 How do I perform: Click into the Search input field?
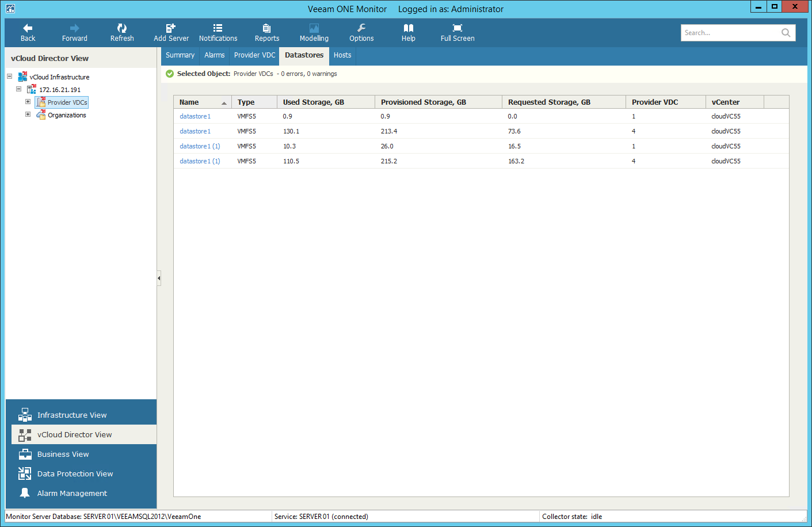(730, 33)
